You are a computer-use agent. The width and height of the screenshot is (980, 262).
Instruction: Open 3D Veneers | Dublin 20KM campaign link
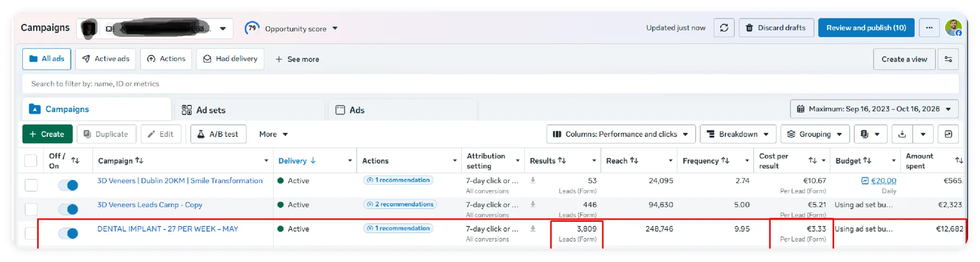(180, 180)
